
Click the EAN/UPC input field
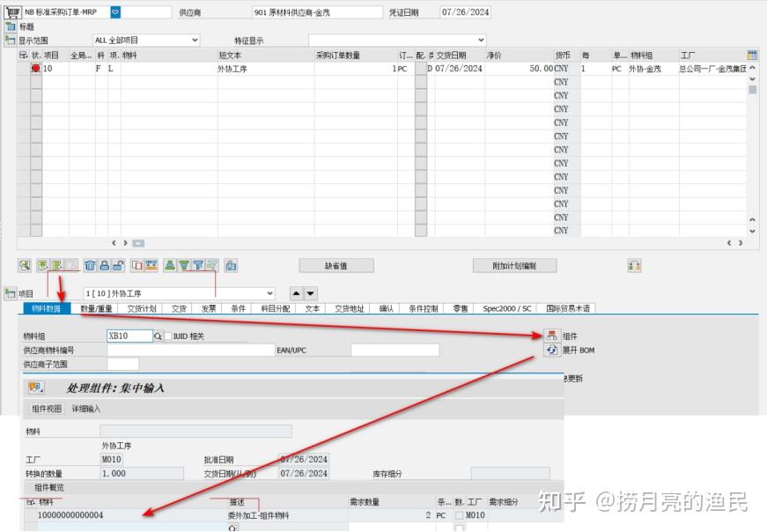[395, 350]
